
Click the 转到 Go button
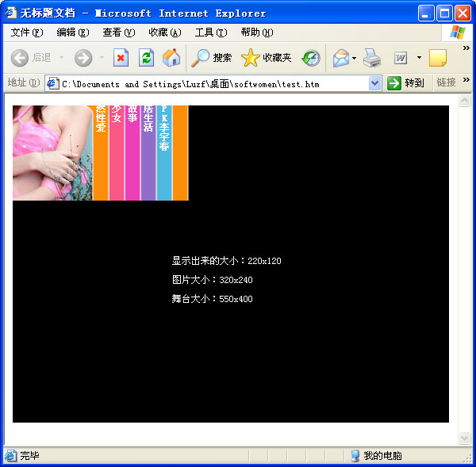[x=405, y=82]
